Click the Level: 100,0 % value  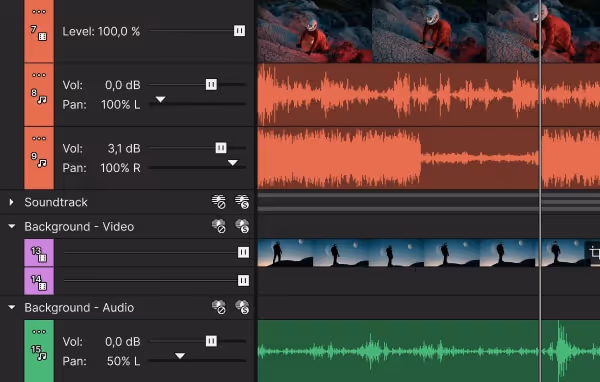[x=101, y=31]
